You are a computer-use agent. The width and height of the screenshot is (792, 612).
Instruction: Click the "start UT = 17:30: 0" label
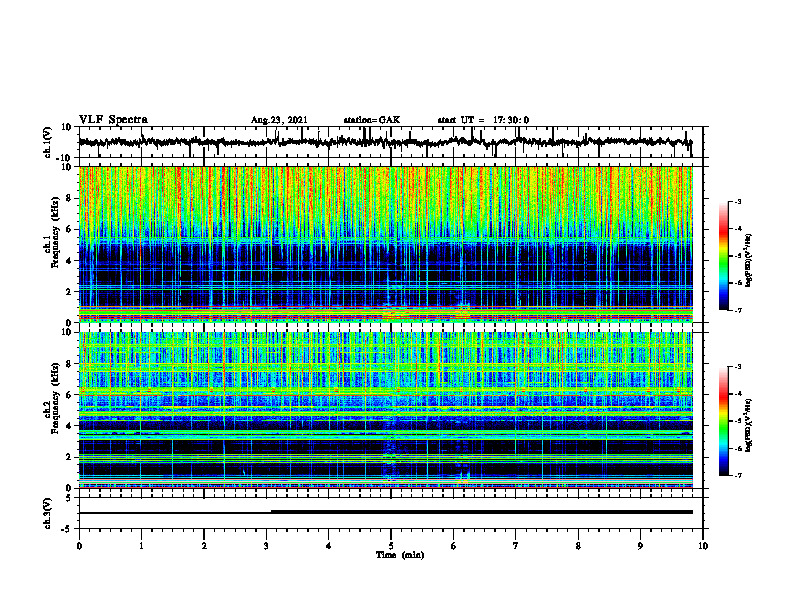[x=483, y=120]
